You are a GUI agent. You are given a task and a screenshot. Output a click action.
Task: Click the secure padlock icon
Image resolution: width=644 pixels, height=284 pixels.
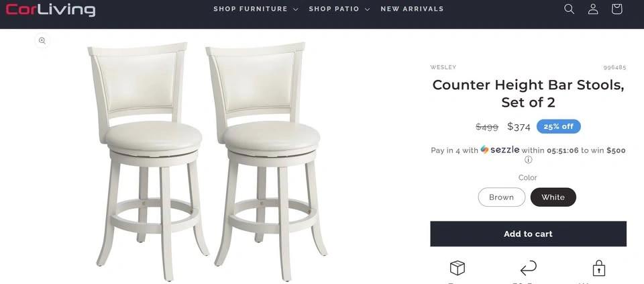(x=599, y=269)
